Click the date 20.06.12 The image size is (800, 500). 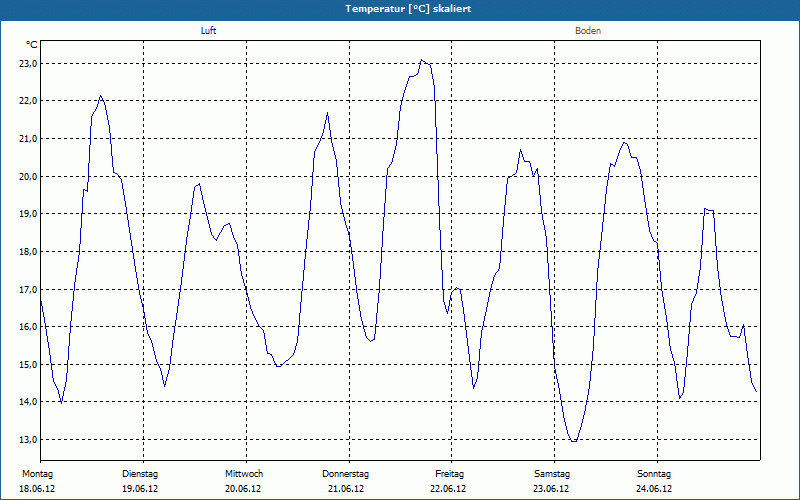243,489
